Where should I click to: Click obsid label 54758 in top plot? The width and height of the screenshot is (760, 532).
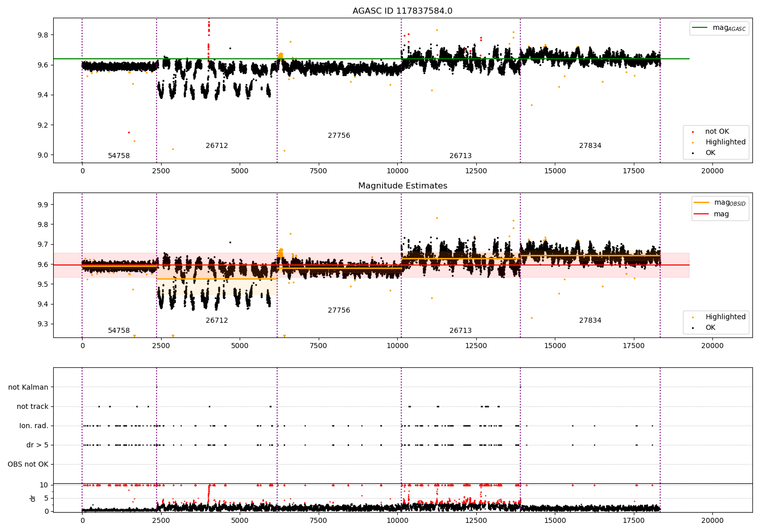119,156
